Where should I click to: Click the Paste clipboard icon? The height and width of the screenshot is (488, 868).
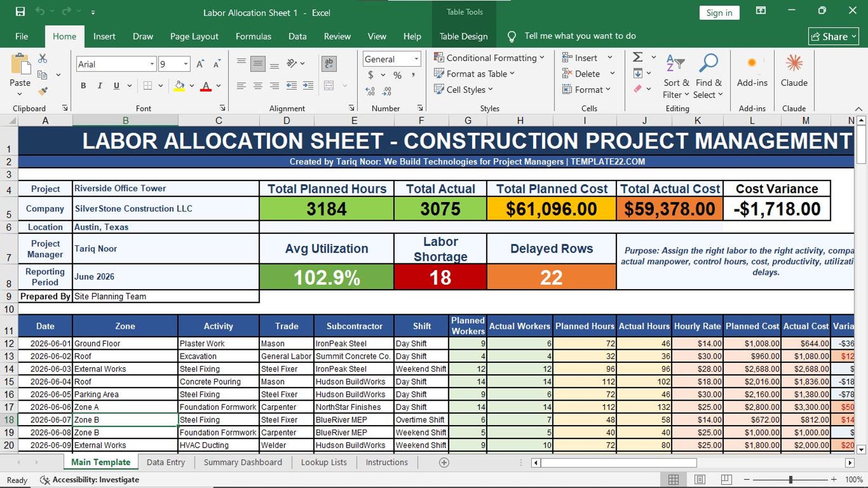click(20, 64)
